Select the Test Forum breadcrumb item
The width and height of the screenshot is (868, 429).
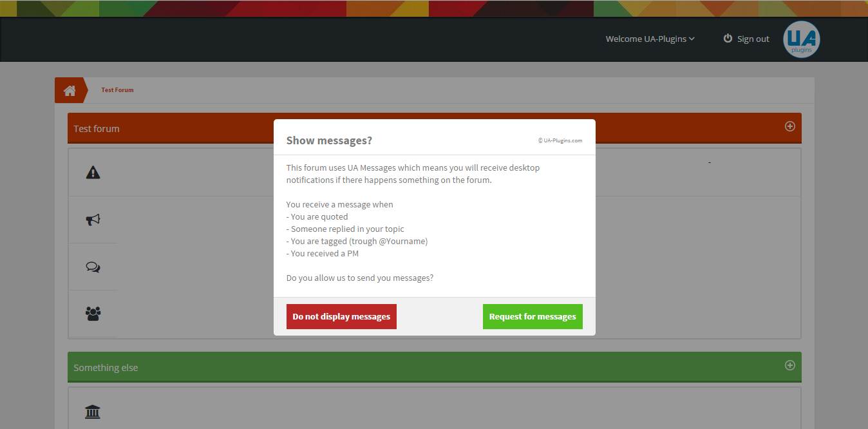click(x=117, y=90)
